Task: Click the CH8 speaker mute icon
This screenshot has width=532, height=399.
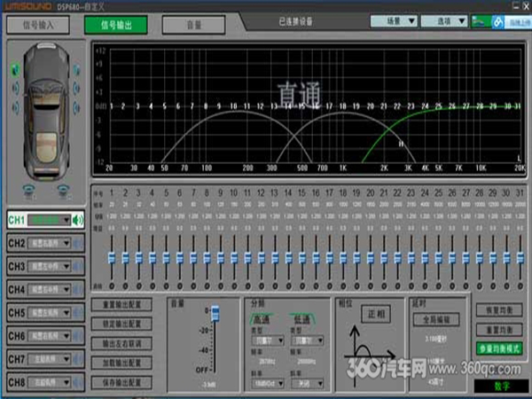Action: tap(77, 382)
